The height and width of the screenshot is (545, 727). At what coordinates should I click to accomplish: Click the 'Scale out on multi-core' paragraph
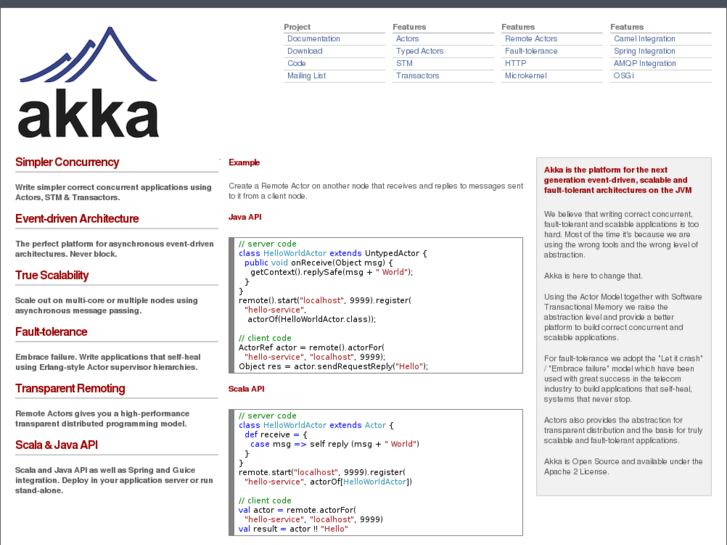coord(106,306)
